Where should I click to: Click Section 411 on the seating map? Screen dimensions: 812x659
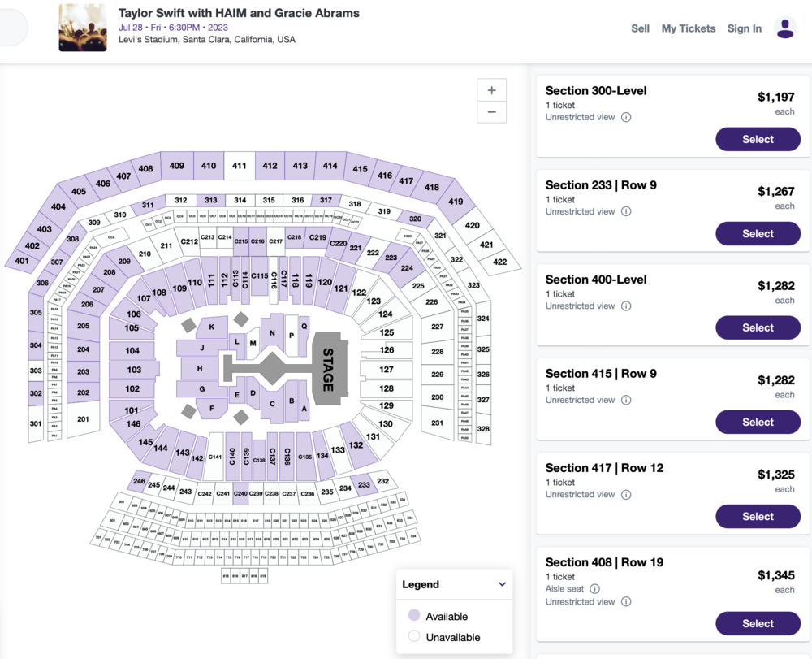(239, 166)
